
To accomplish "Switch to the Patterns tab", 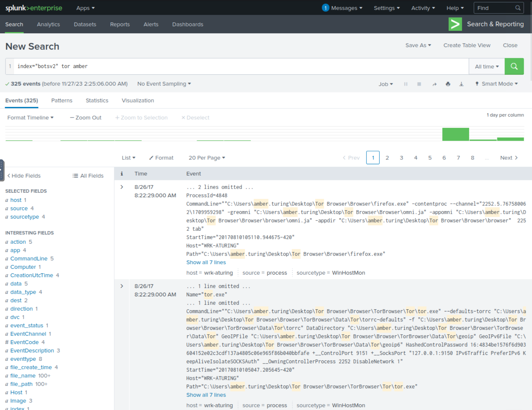I will pyautogui.click(x=62, y=100).
